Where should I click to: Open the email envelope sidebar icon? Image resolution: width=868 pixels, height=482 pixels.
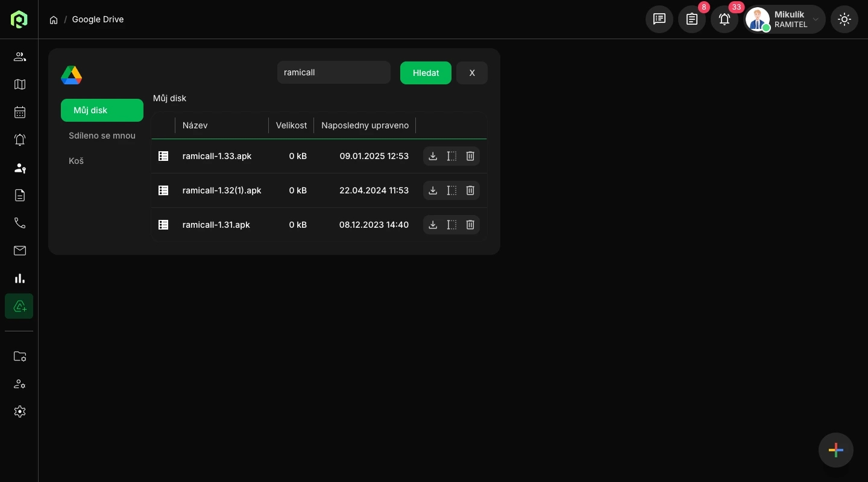coord(20,251)
